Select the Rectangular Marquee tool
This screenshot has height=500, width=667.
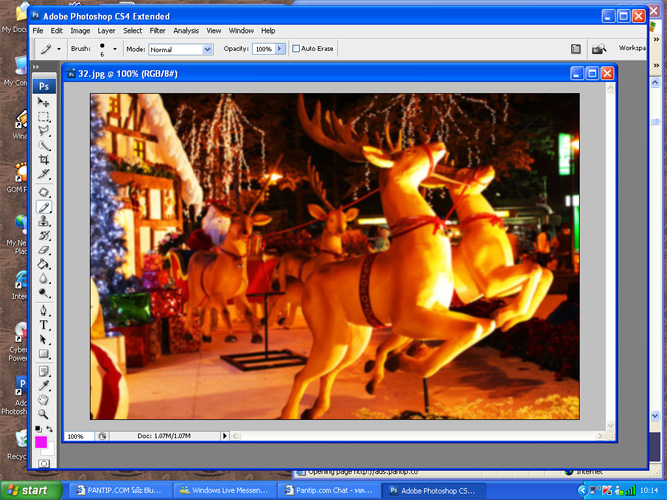click(43, 117)
